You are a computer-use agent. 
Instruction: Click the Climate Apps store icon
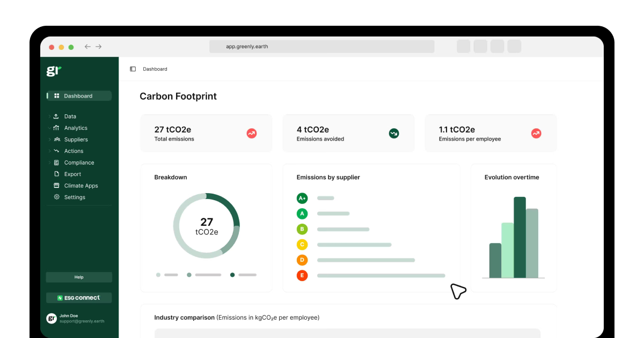click(x=56, y=186)
